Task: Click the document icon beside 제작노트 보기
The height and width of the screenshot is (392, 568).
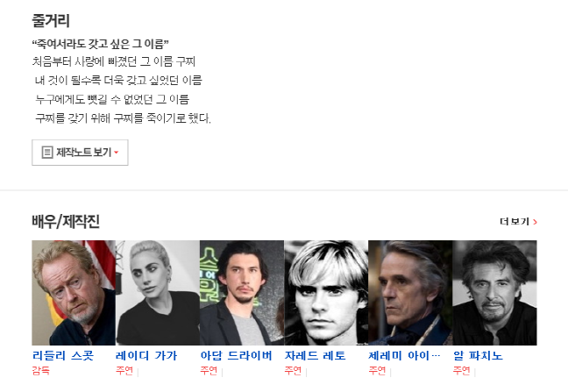Action: tap(47, 153)
